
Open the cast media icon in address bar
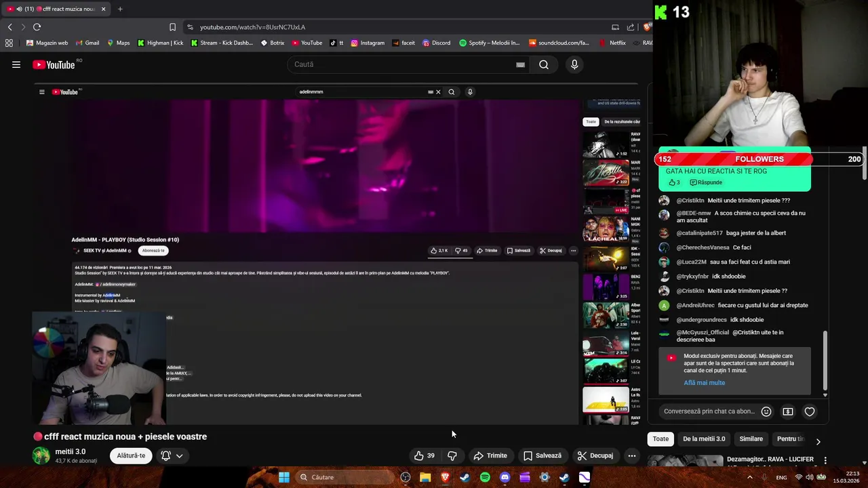point(615,27)
